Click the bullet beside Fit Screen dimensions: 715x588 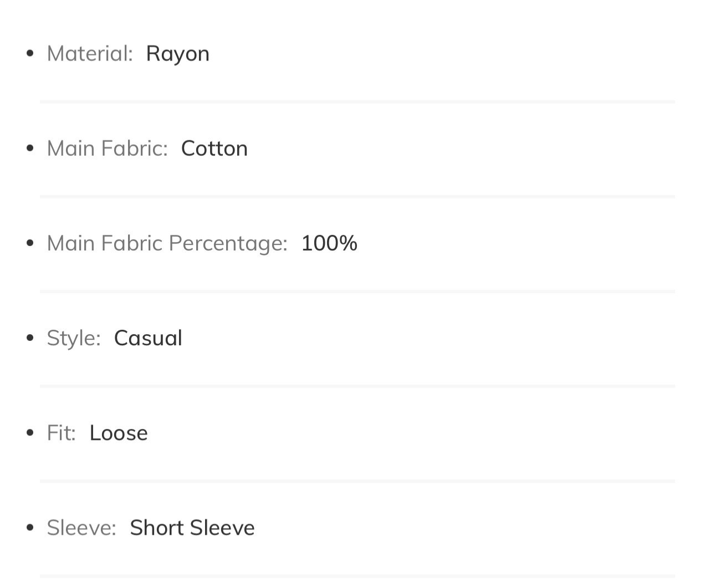coord(30,433)
